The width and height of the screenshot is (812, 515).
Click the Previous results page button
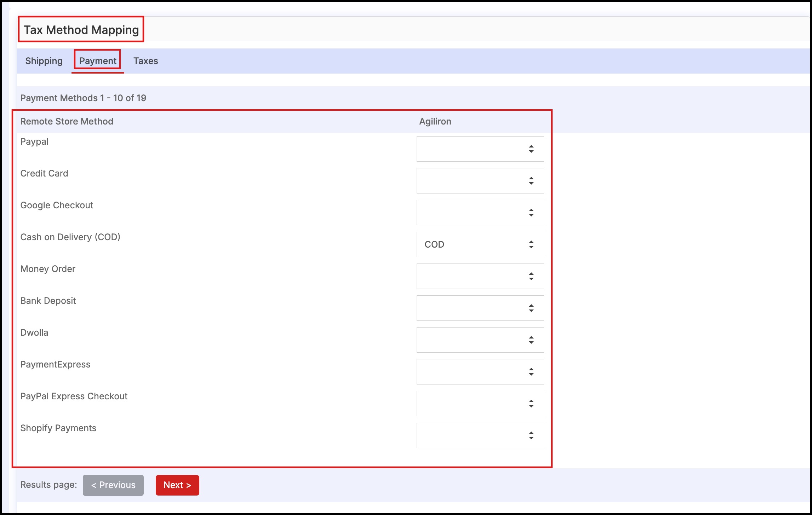[113, 485]
